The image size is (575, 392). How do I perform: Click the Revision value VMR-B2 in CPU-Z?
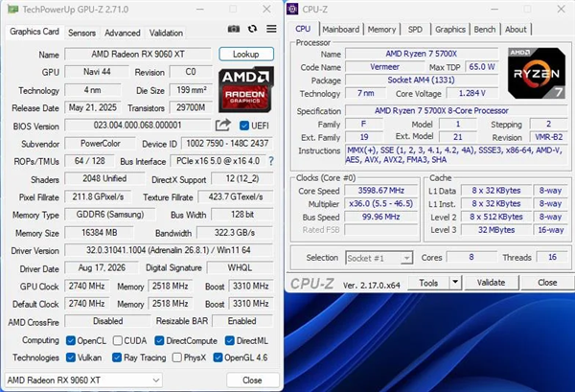tap(548, 137)
